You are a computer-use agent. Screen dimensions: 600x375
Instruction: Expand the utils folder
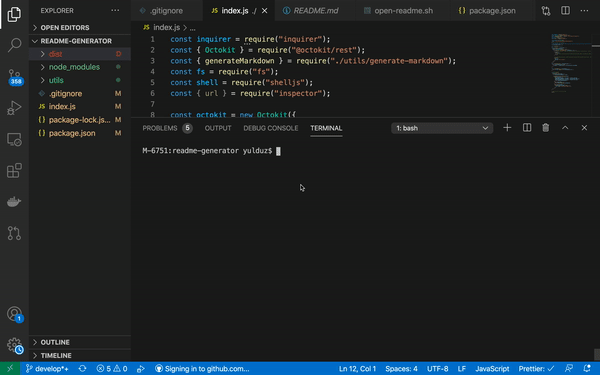(x=80, y=80)
